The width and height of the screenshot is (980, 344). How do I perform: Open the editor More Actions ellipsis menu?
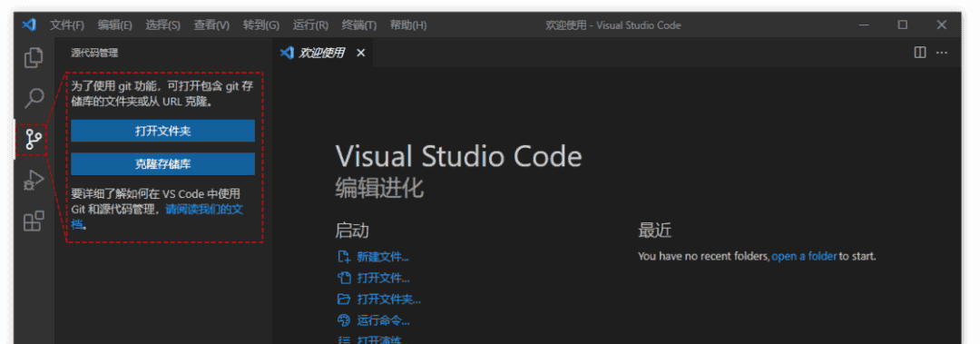[x=941, y=53]
